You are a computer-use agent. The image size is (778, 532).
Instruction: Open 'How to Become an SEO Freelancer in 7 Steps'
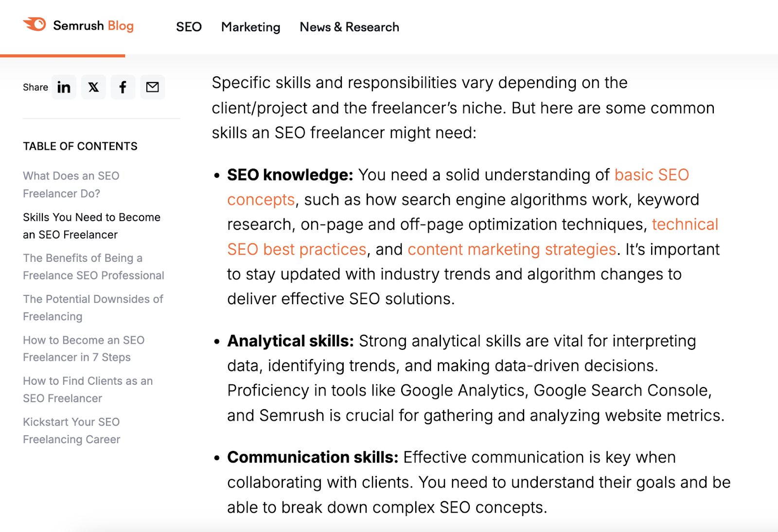coord(83,348)
